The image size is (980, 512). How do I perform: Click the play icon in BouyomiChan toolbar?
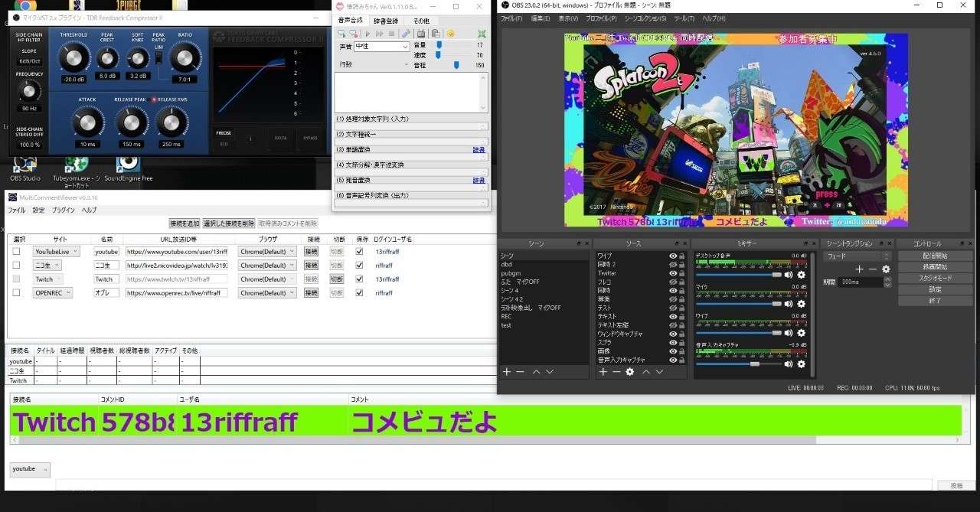(367, 34)
